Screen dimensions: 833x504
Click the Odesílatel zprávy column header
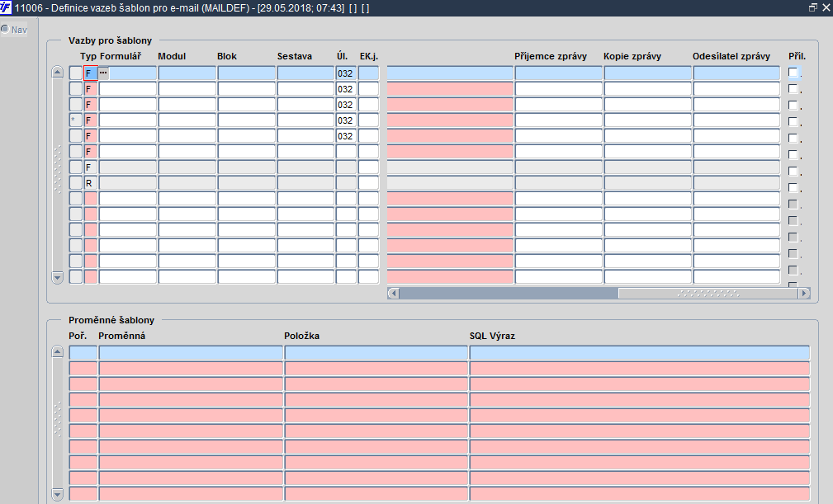tap(731, 56)
